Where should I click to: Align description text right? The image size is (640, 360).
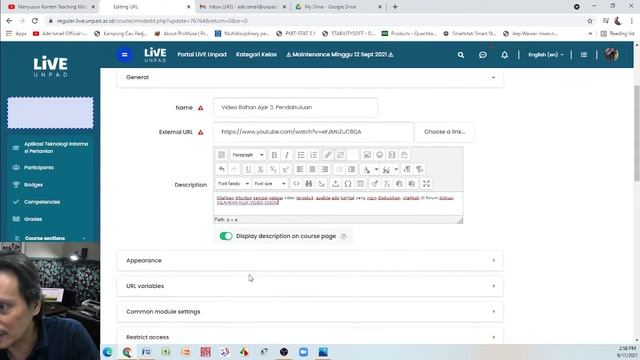pos(324,169)
